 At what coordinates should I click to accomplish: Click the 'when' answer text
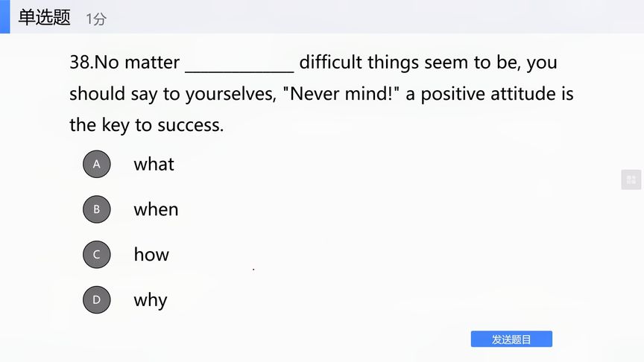[x=156, y=209]
